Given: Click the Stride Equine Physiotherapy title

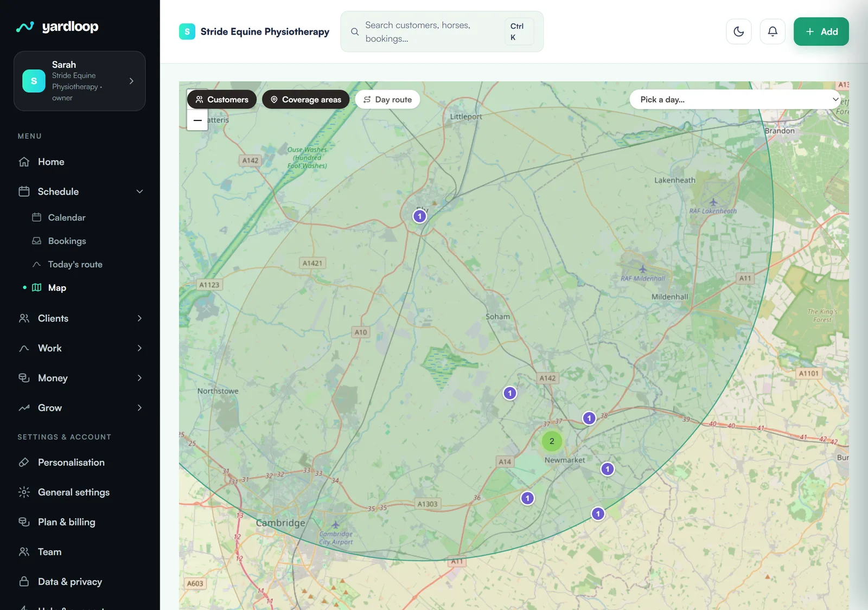Looking at the screenshot, I should [x=265, y=31].
